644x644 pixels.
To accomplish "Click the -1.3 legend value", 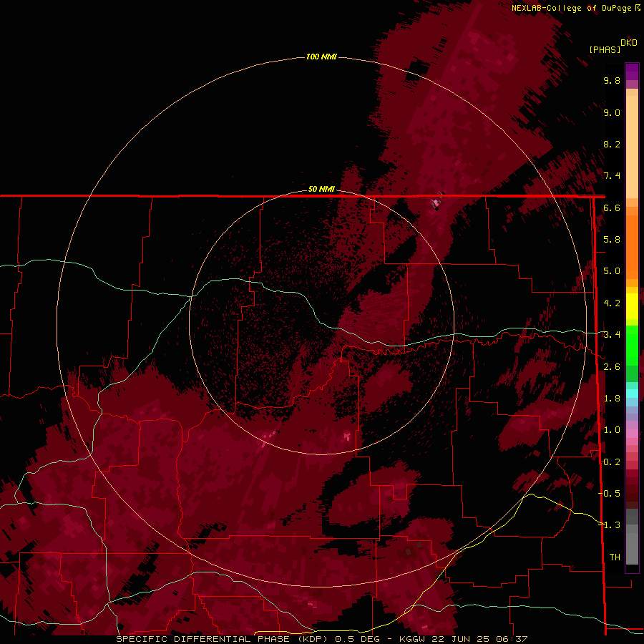I will (610, 525).
